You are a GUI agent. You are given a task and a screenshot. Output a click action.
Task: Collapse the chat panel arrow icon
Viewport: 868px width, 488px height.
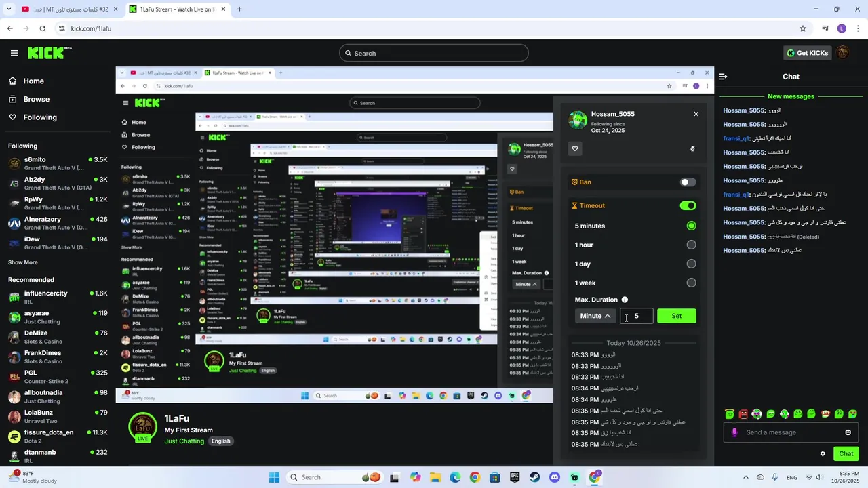pos(724,77)
